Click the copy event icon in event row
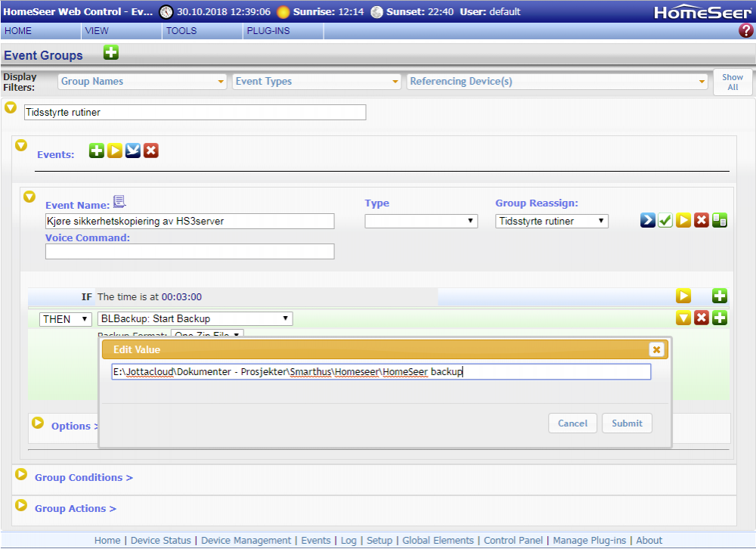This screenshot has width=756, height=549. [720, 221]
